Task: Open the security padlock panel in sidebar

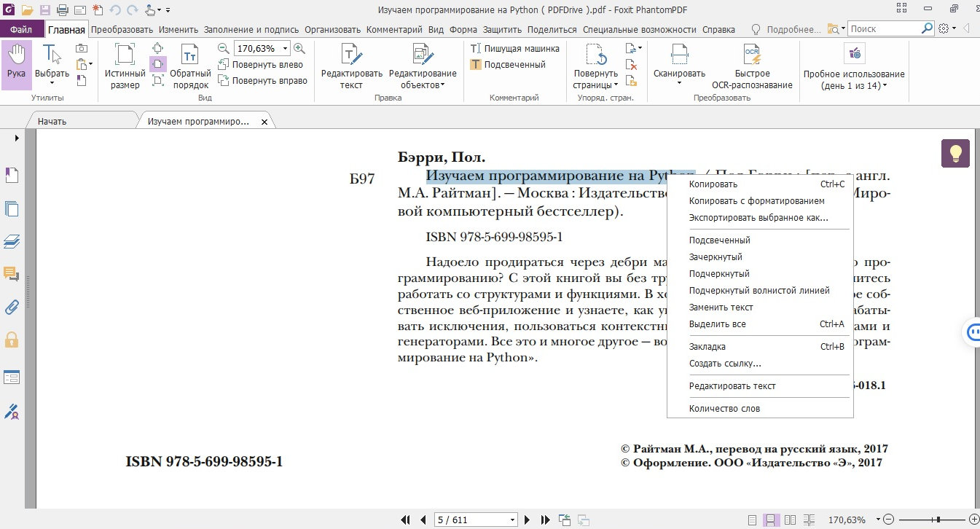Action: tap(12, 340)
